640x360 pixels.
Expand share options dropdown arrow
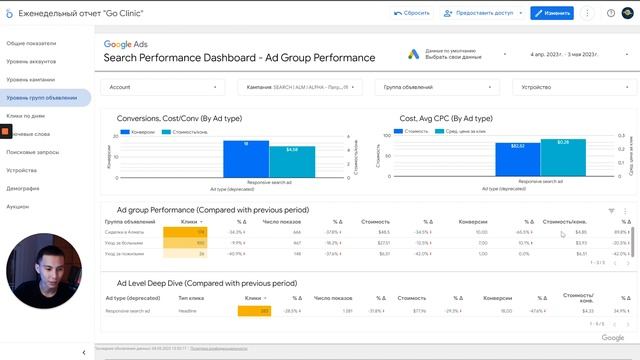click(x=520, y=13)
